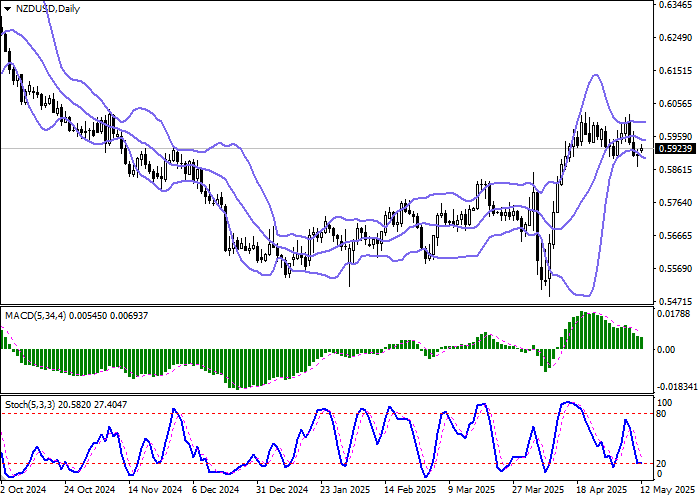
Task: Select the current price tag 0.59239
Action: 677,149
